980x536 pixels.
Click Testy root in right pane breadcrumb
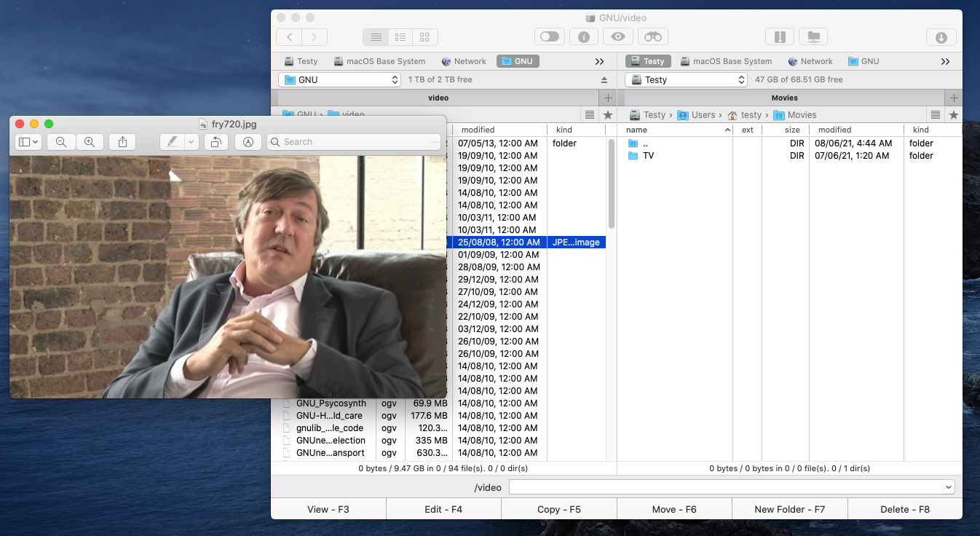click(x=648, y=114)
